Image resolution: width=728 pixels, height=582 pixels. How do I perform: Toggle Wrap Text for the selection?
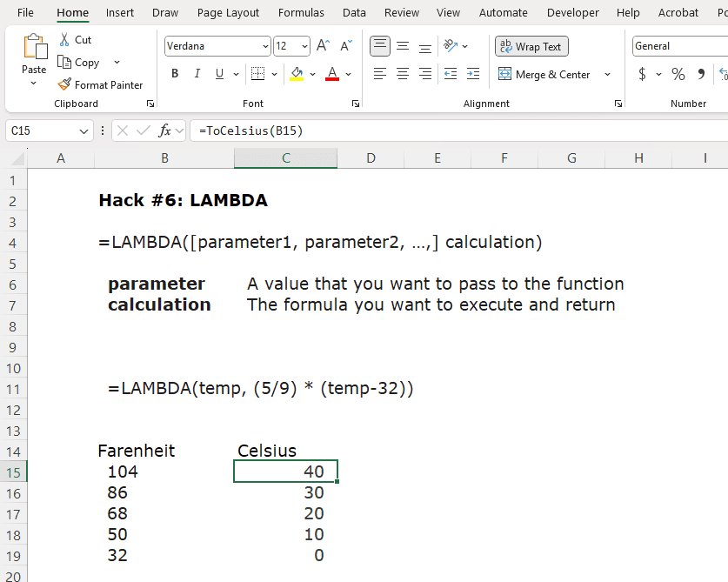pyautogui.click(x=531, y=46)
